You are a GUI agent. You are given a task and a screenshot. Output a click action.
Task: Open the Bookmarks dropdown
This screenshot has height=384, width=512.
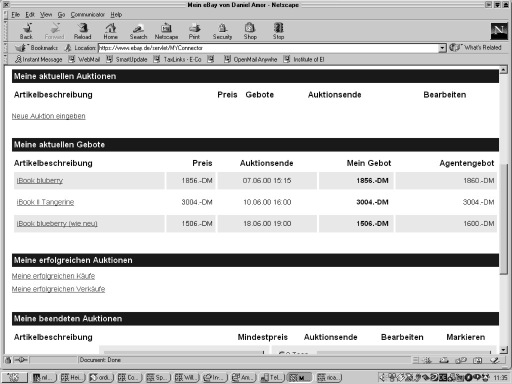point(37,48)
